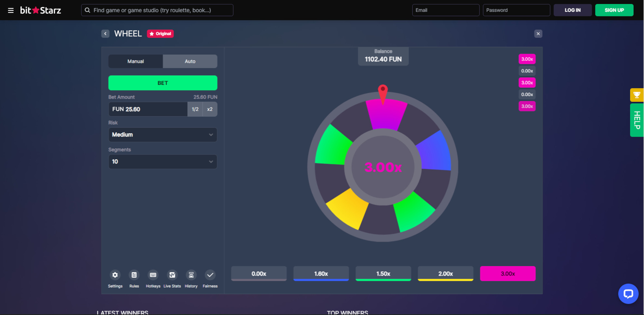
Task: Click the green SIGN UP button
Action: pos(614,10)
